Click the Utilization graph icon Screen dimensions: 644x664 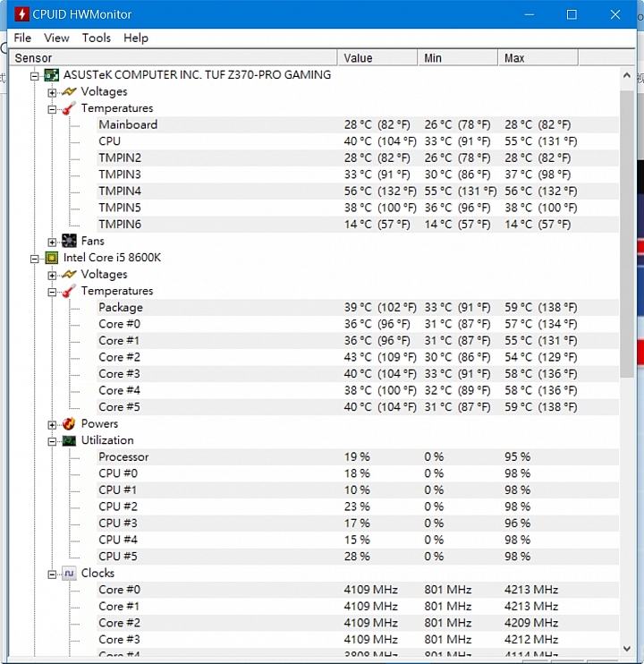click(69, 441)
